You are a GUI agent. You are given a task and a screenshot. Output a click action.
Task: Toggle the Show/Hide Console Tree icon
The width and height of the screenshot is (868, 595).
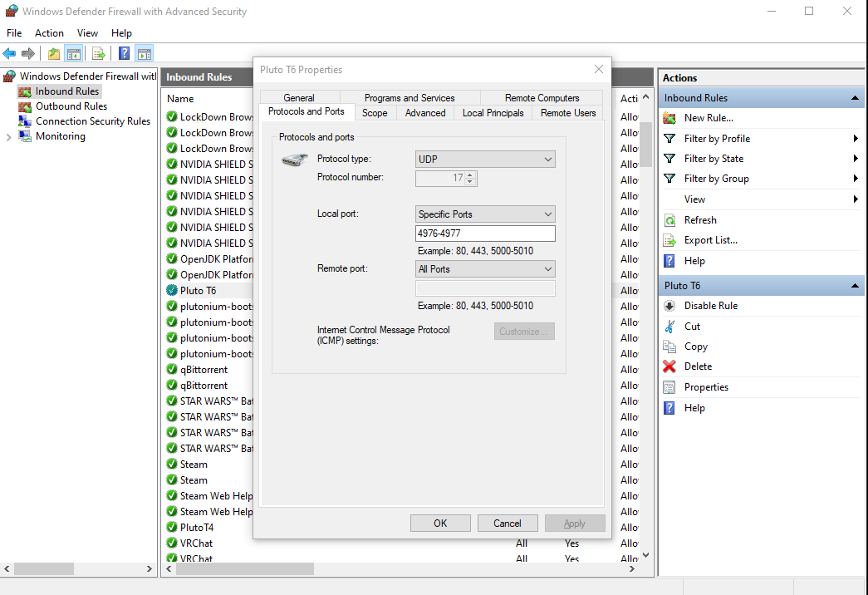pyautogui.click(x=74, y=54)
